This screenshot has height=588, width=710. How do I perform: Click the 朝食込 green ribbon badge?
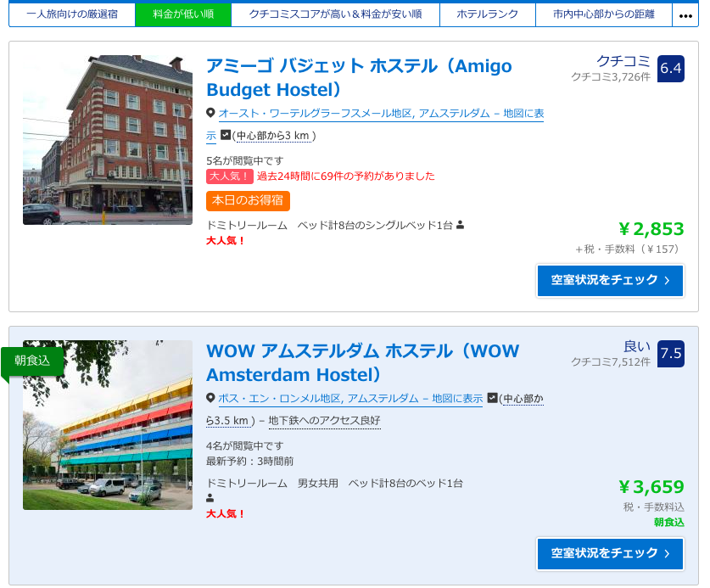[x=31, y=361]
